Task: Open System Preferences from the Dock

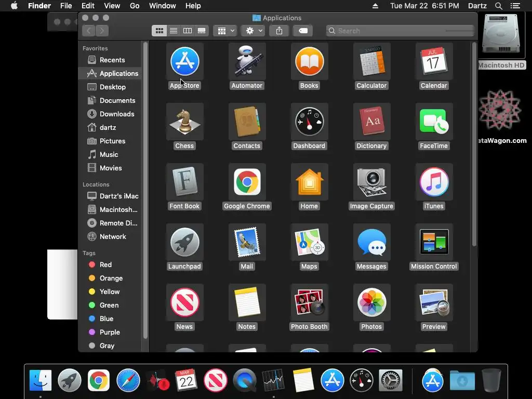Action: [x=391, y=380]
